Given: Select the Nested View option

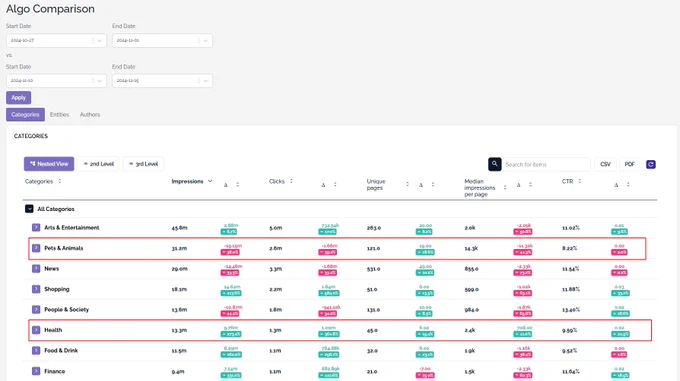Looking at the screenshot, I should [49, 164].
